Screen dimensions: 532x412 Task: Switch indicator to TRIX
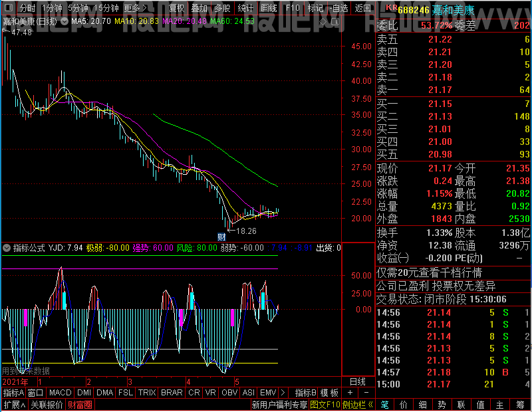click(x=147, y=393)
